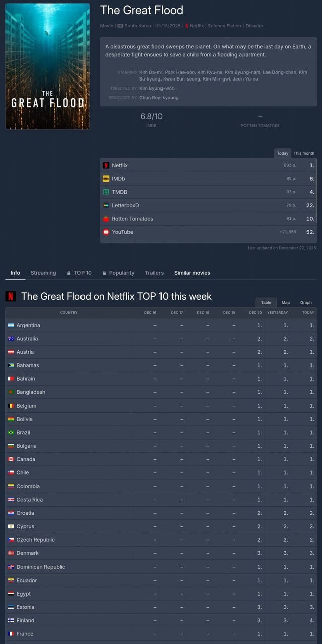Open the locked TOP 10 tab
Viewport: 322px width, 644px height.
tap(79, 273)
